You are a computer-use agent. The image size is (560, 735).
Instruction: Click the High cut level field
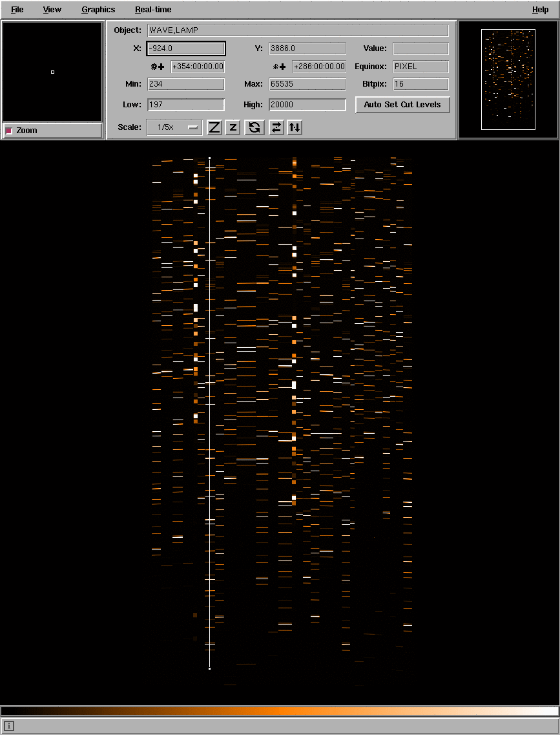tap(307, 105)
